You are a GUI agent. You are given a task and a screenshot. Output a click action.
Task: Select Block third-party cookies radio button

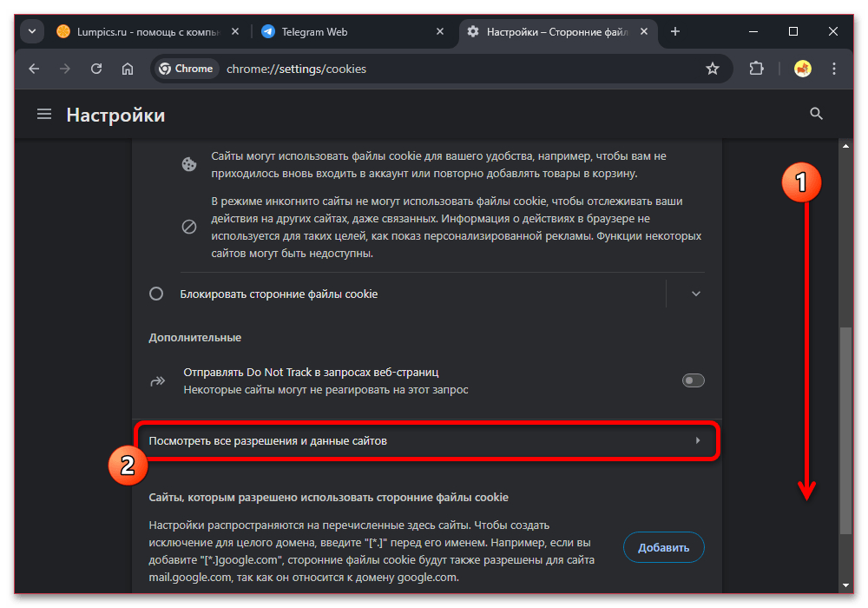tap(156, 294)
